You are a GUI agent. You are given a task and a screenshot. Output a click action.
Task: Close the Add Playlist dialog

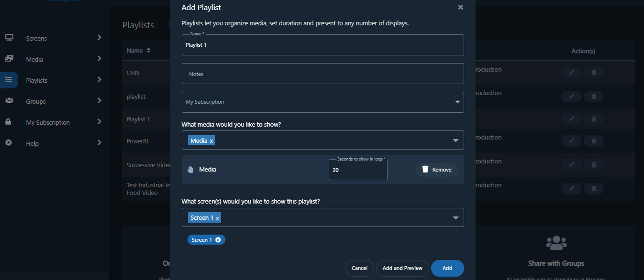click(460, 7)
